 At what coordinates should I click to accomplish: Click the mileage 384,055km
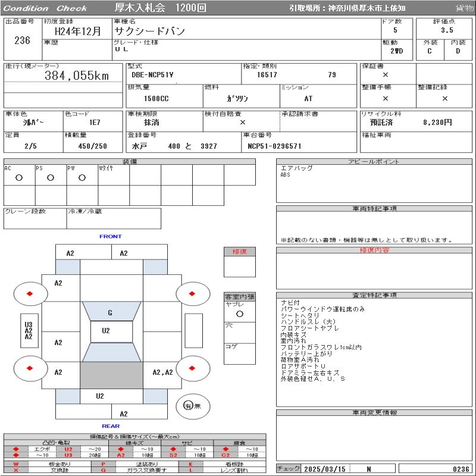(77, 76)
